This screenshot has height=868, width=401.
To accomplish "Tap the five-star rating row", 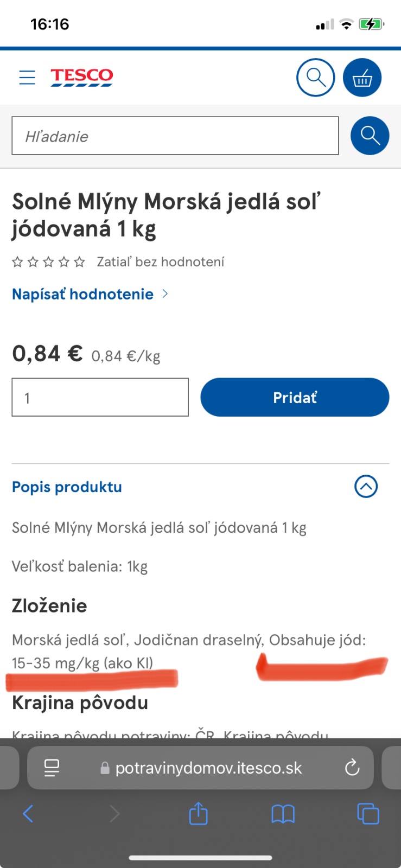I will 49,263.
